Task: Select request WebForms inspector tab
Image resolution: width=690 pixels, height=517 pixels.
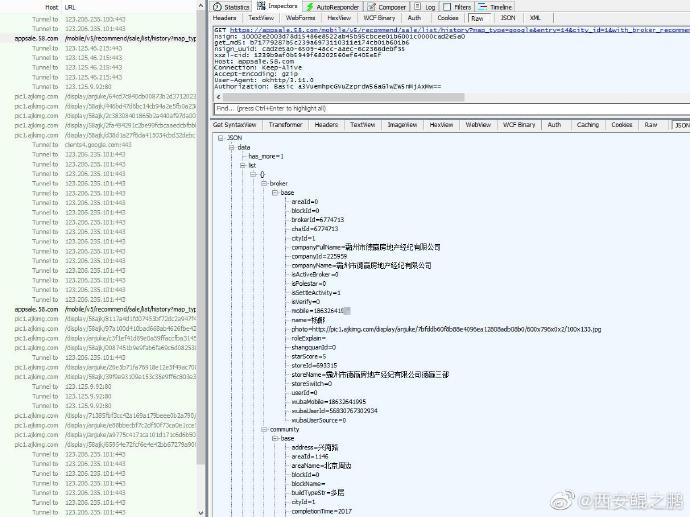Action: pos(301,18)
